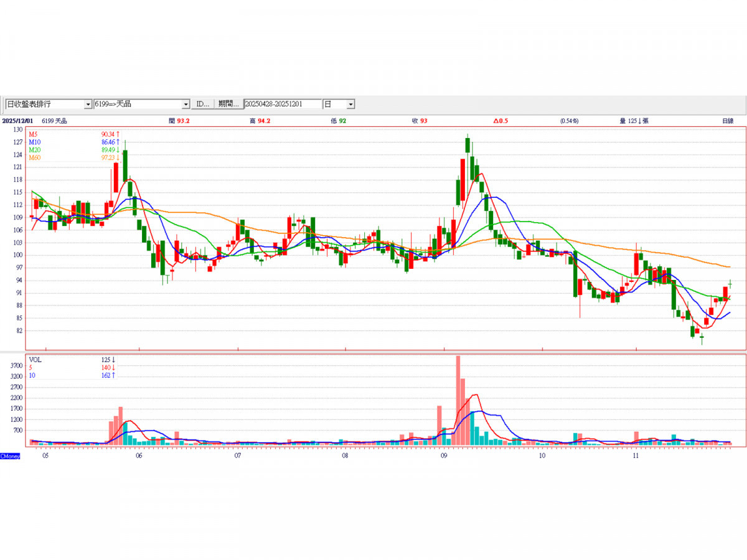This screenshot has height=560, width=747.
Task: Click the CMoney label at bottom left
Action: tap(10, 456)
